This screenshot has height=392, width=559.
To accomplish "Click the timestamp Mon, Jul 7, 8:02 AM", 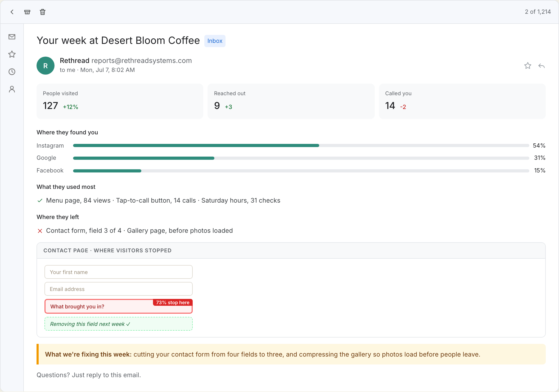I will [107, 70].
